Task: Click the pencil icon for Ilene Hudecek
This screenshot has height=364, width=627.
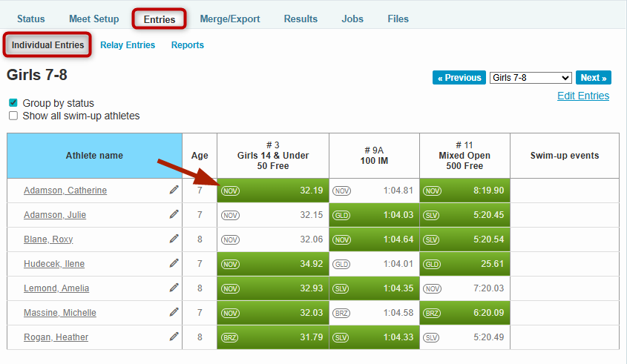Action: [174, 263]
